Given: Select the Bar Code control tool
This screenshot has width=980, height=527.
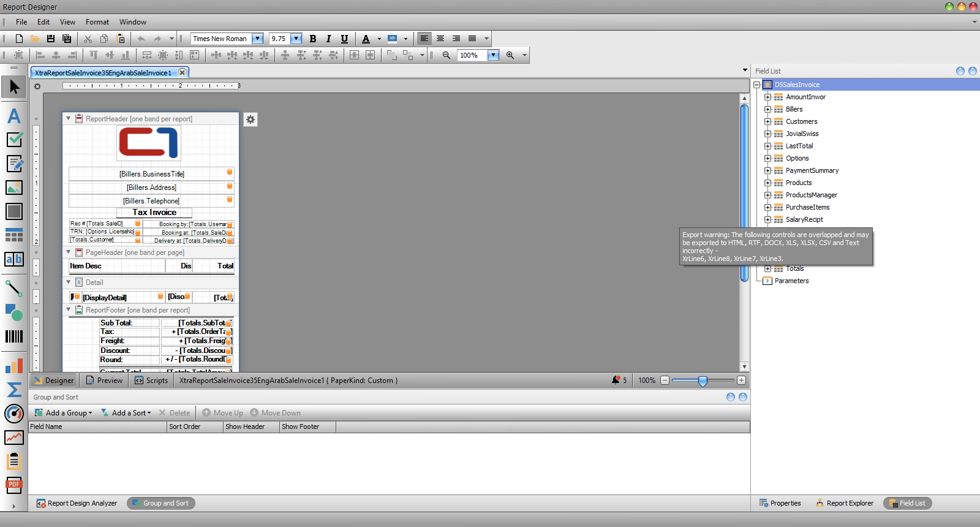Looking at the screenshot, I should pyautogui.click(x=14, y=336).
